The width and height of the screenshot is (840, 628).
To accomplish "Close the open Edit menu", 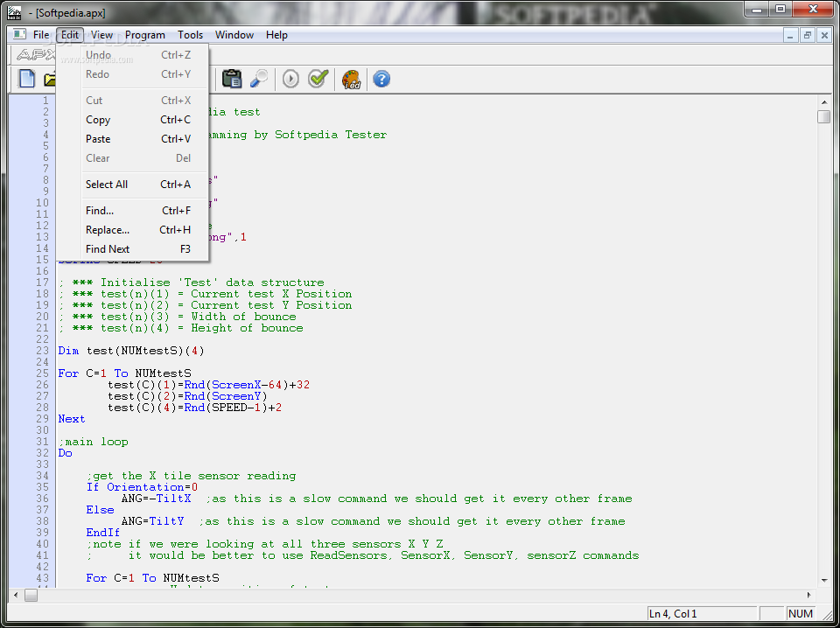I will tap(70, 35).
